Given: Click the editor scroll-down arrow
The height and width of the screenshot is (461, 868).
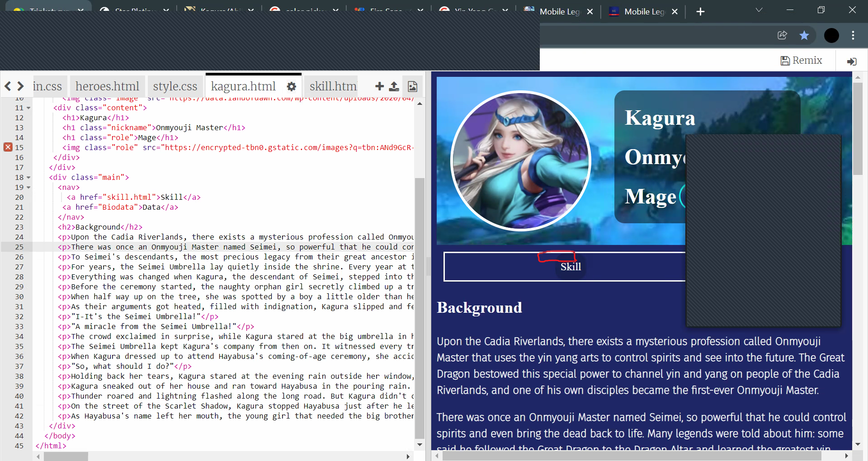Looking at the screenshot, I should coord(420,445).
